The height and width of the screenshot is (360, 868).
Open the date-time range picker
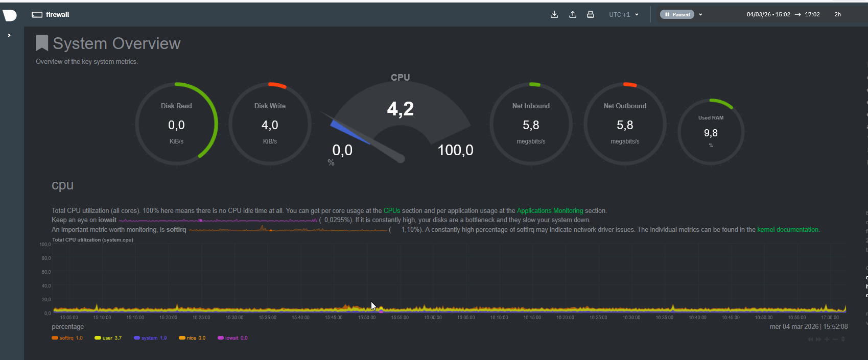(x=783, y=14)
